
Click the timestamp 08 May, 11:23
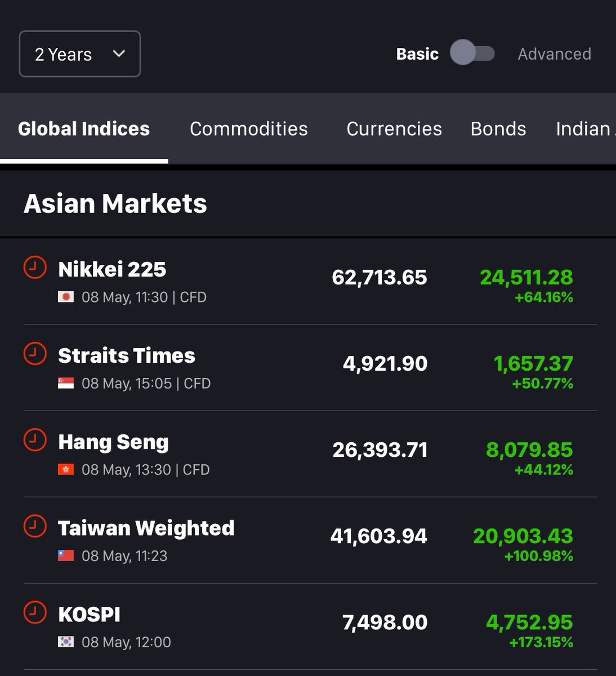coord(124,555)
